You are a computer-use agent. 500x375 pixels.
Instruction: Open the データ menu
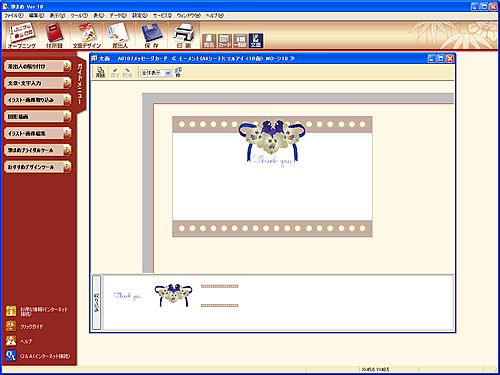pyautogui.click(x=118, y=15)
